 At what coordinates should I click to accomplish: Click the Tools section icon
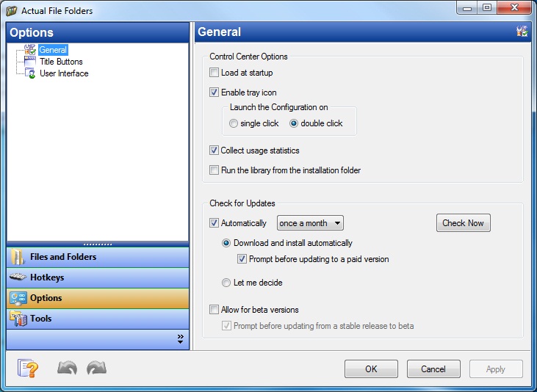(18, 319)
